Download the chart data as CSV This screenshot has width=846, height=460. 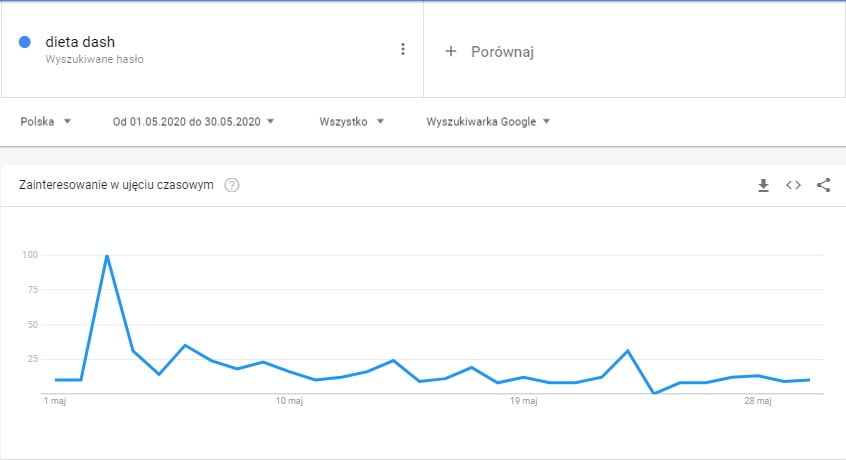[x=763, y=185]
